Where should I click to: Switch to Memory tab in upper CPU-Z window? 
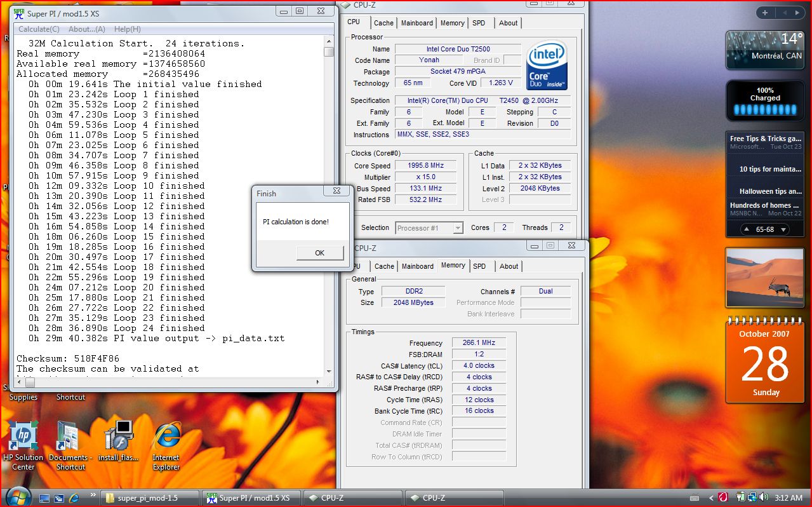(452, 23)
